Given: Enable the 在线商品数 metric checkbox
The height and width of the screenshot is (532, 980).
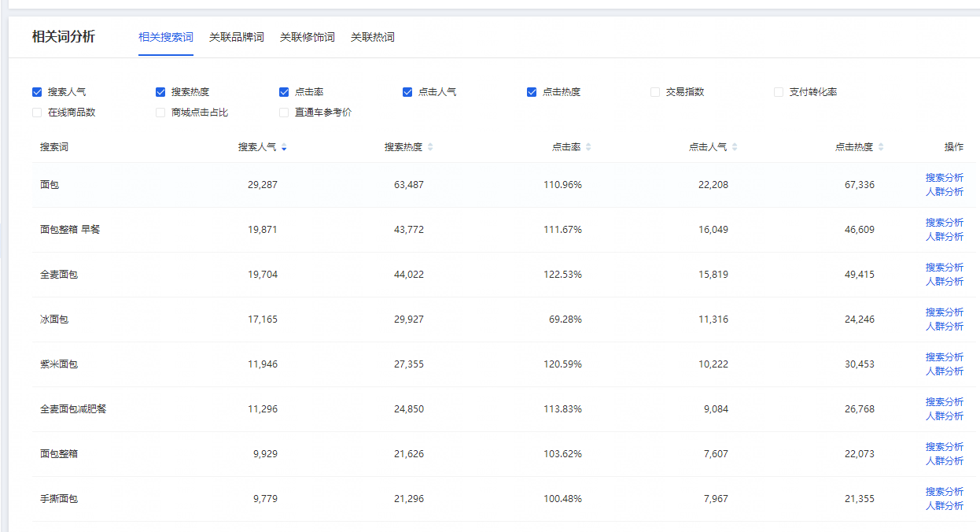Looking at the screenshot, I should (x=37, y=113).
